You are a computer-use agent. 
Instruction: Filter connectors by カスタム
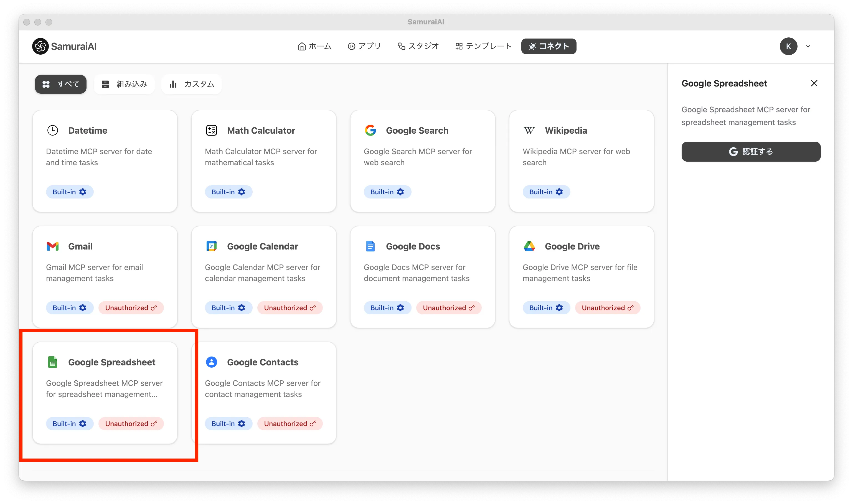tap(192, 84)
